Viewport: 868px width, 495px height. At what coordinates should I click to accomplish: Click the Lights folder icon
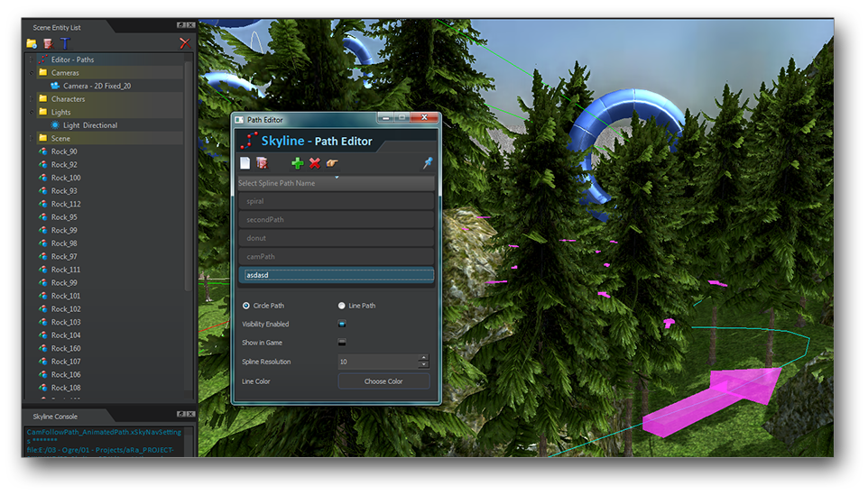(43, 112)
